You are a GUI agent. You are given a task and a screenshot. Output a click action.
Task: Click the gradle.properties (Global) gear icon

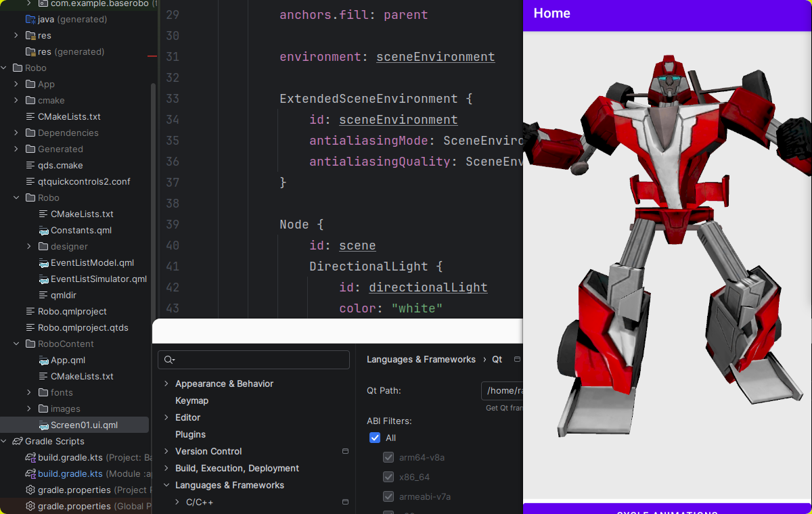pos(30,506)
